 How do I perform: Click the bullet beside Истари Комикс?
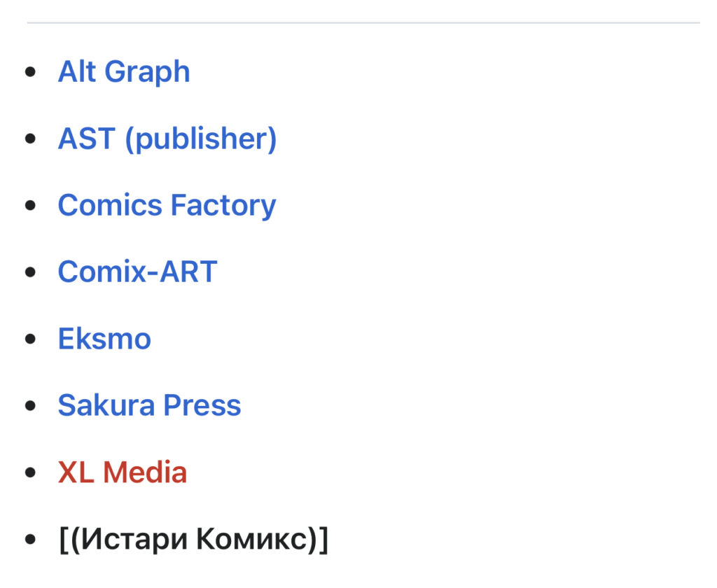(30, 540)
